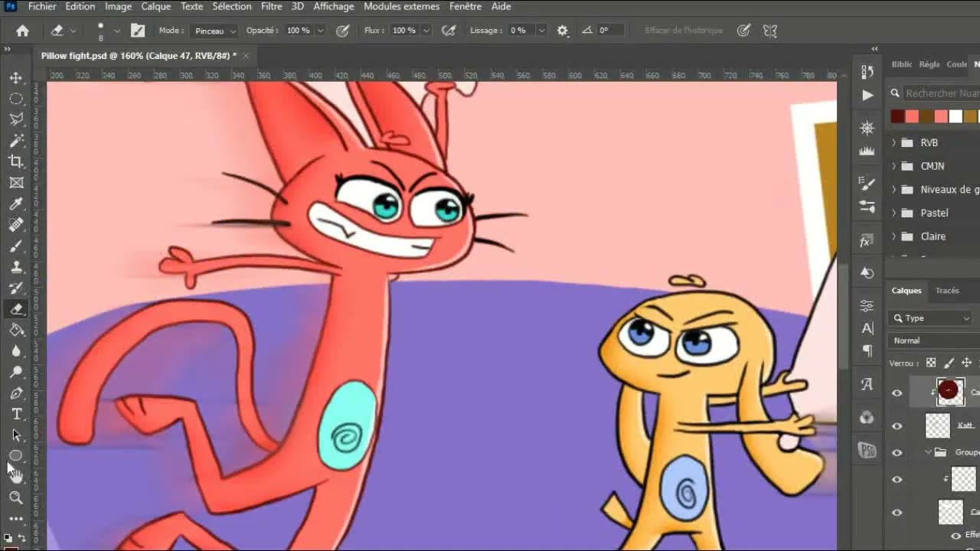Close the Pillow fight.psd document tab
Screen dimensions: 980x551
point(246,56)
